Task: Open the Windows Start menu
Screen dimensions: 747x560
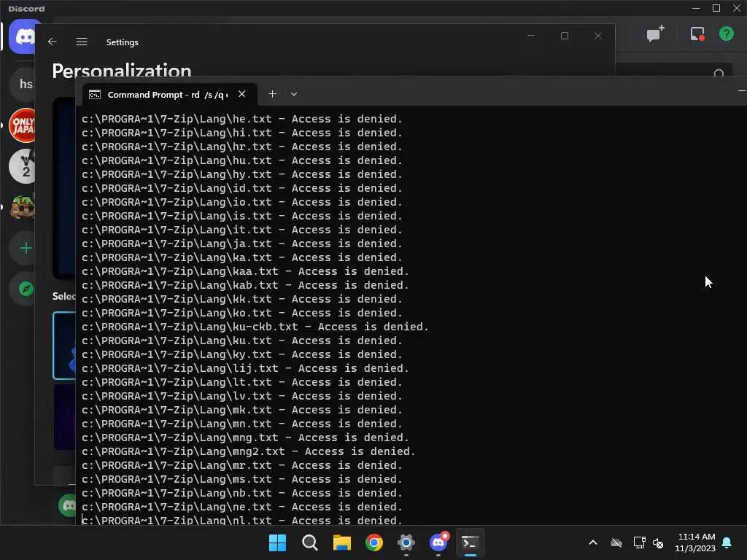Action: point(277,542)
